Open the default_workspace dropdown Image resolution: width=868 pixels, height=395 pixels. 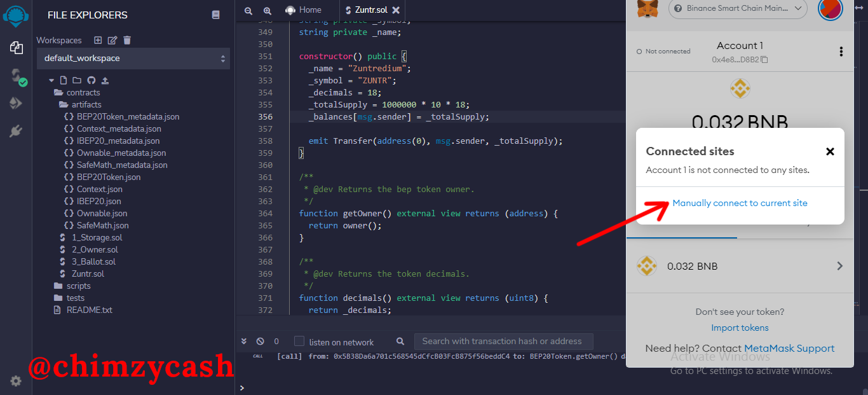pos(133,59)
